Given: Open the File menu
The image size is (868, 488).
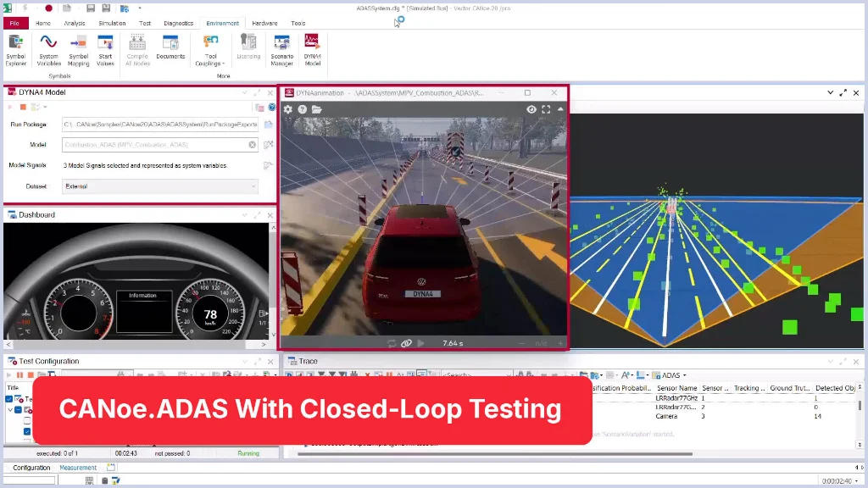Looking at the screenshot, I should 14,23.
